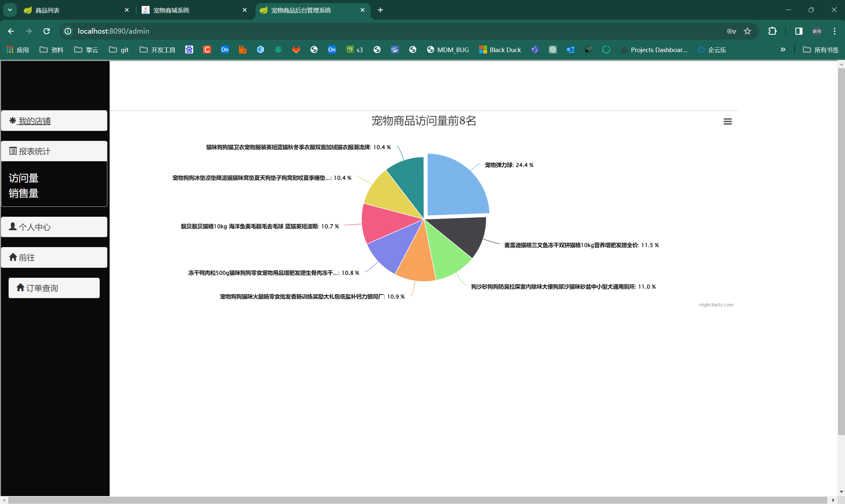The image size is (845, 504).
Task: Reload the current page
Action: click(x=47, y=31)
